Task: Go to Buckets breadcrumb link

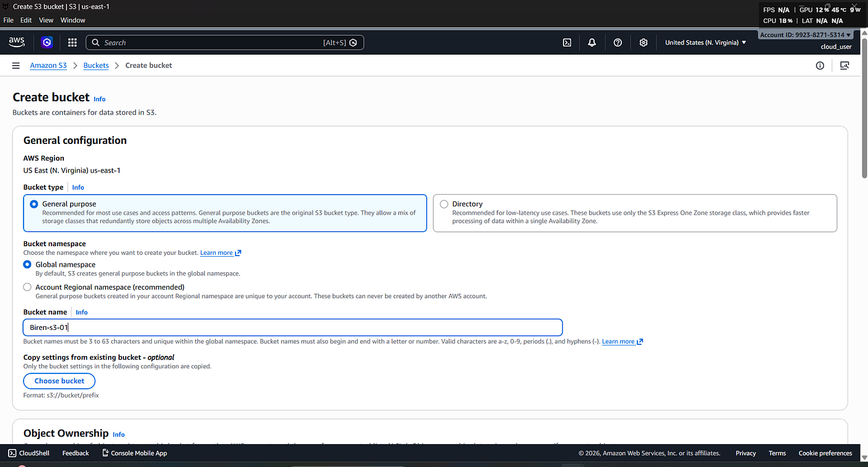Action: (x=96, y=65)
